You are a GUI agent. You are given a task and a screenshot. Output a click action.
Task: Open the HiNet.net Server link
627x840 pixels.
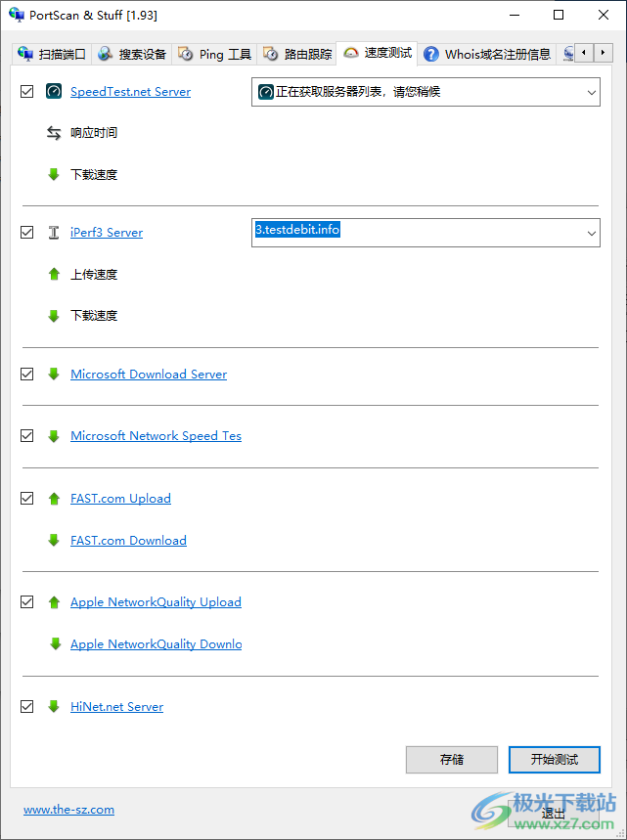116,707
